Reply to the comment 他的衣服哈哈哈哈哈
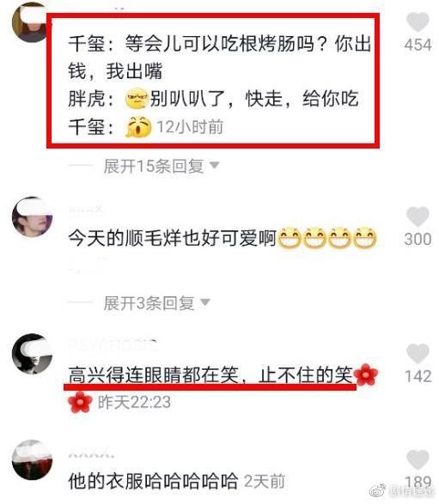 [x=153, y=481]
